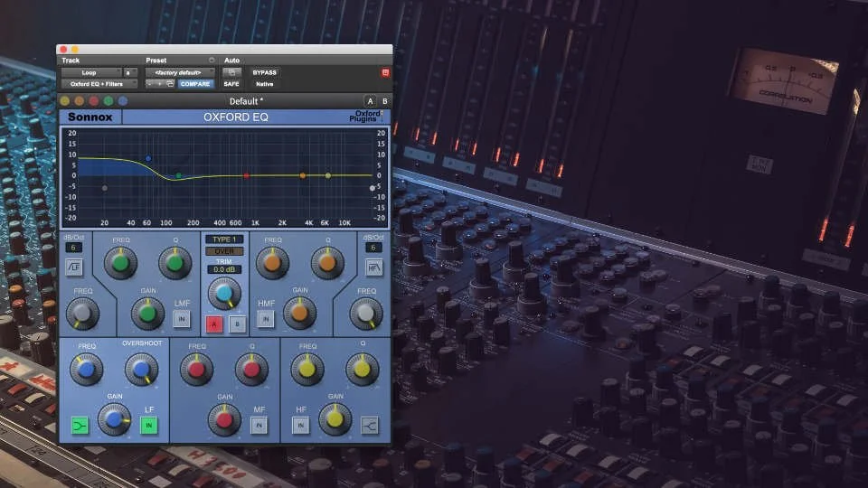Image resolution: width=868 pixels, height=488 pixels.
Task: Select red MF node on EQ graph
Action: click(246, 175)
